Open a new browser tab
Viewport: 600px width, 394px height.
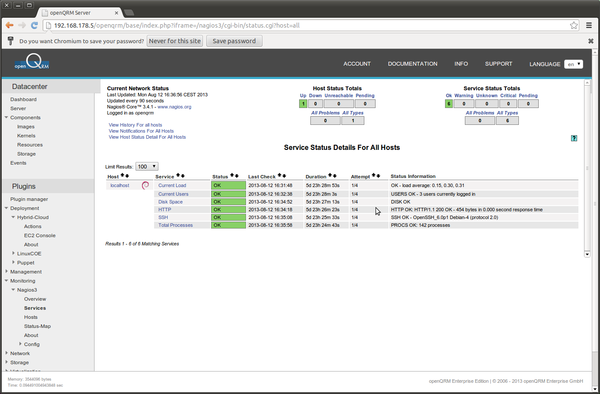point(129,13)
